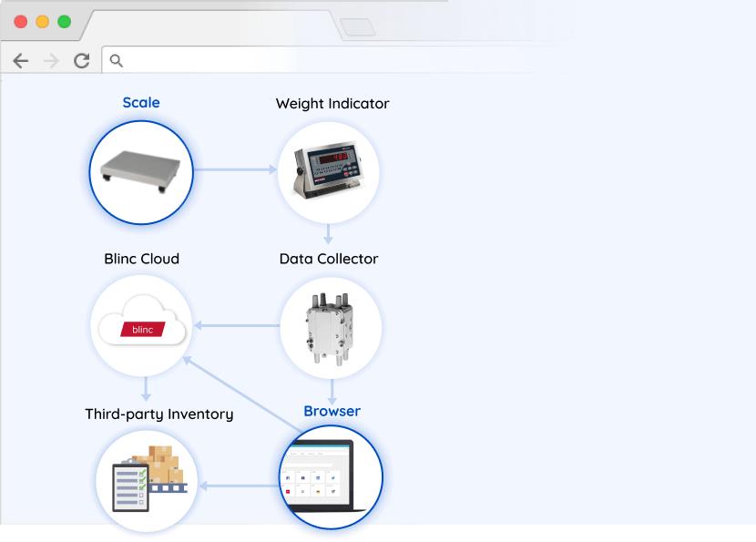Click the blue Scale label
The height and width of the screenshot is (542, 756).
(x=141, y=103)
